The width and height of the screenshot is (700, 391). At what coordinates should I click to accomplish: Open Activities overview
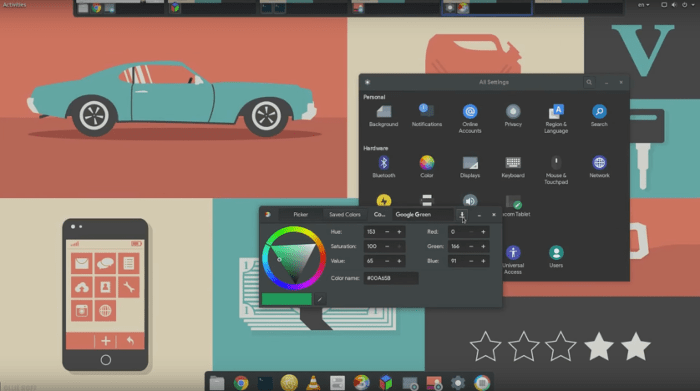click(x=14, y=5)
